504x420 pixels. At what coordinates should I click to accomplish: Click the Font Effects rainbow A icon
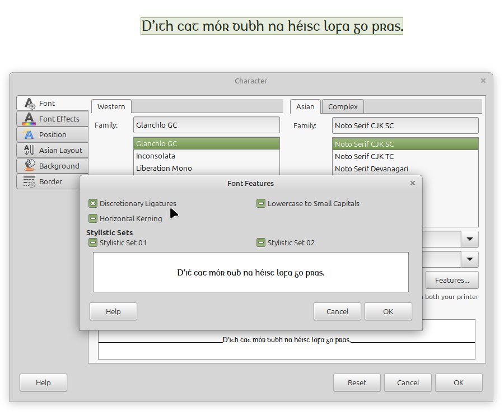(29, 119)
